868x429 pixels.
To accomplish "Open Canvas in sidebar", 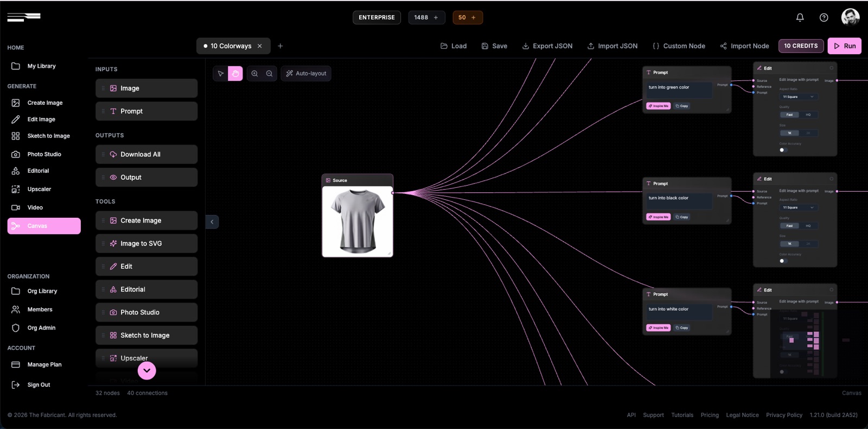I will tap(44, 226).
